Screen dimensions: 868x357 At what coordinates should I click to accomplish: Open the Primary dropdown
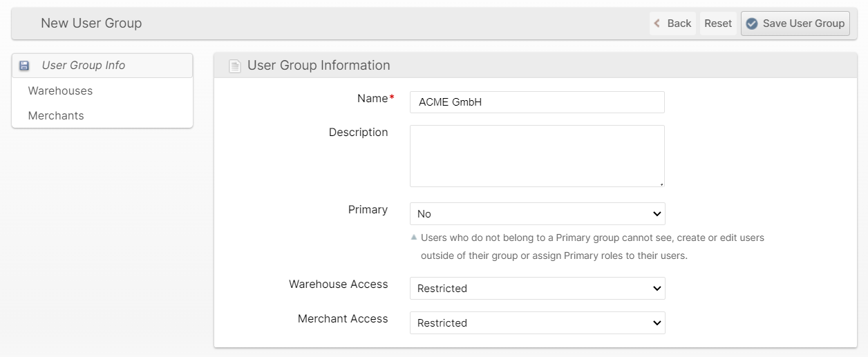537,214
